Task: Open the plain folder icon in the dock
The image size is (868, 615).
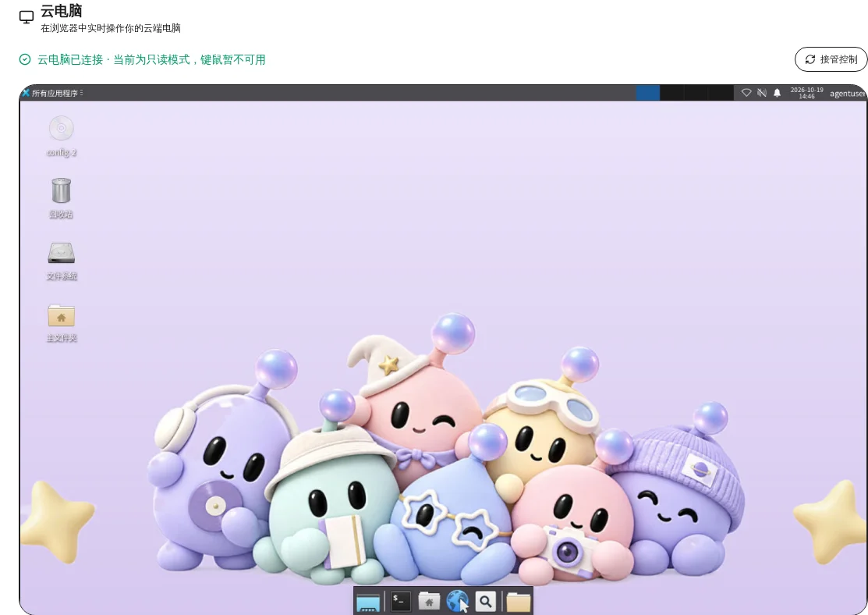Action: pyautogui.click(x=518, y=602)
